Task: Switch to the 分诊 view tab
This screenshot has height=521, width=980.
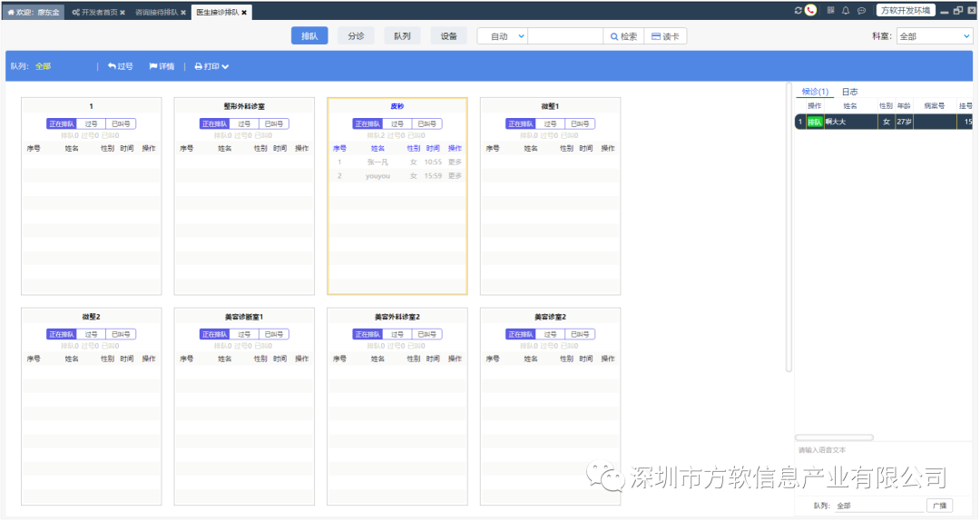Action: pos(356,36)
